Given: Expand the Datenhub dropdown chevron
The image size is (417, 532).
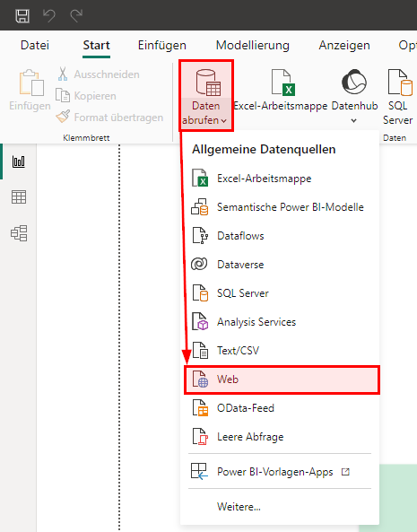Looking at the screenshot, I should click(354, 120).
